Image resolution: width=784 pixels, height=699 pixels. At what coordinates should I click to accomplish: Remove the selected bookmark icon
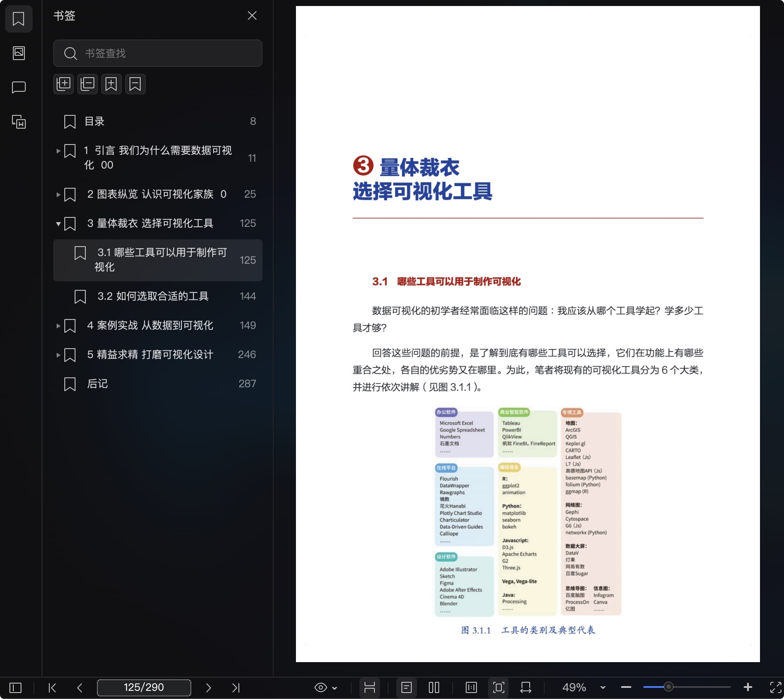point(136,84)
